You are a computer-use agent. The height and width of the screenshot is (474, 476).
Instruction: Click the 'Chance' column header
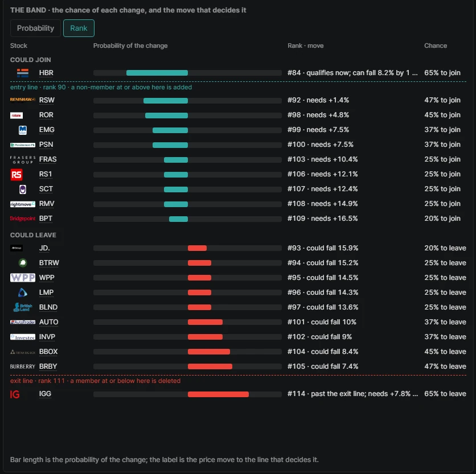tap(436, 46)
